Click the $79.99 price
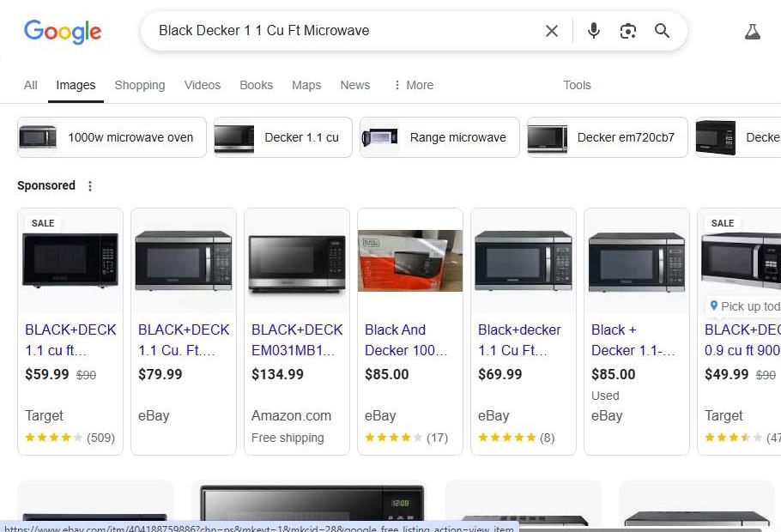 point(160,374)
